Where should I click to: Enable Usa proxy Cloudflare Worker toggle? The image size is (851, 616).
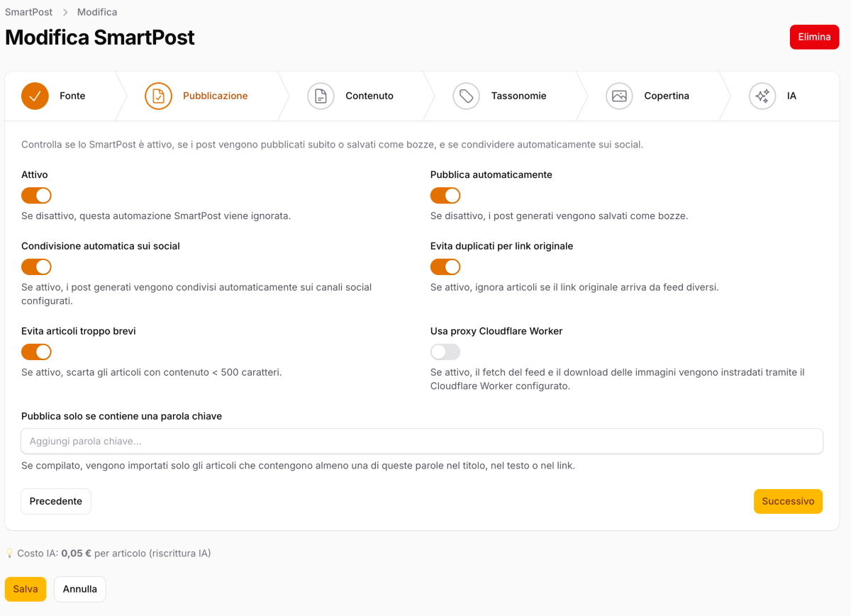click(445, 352)
